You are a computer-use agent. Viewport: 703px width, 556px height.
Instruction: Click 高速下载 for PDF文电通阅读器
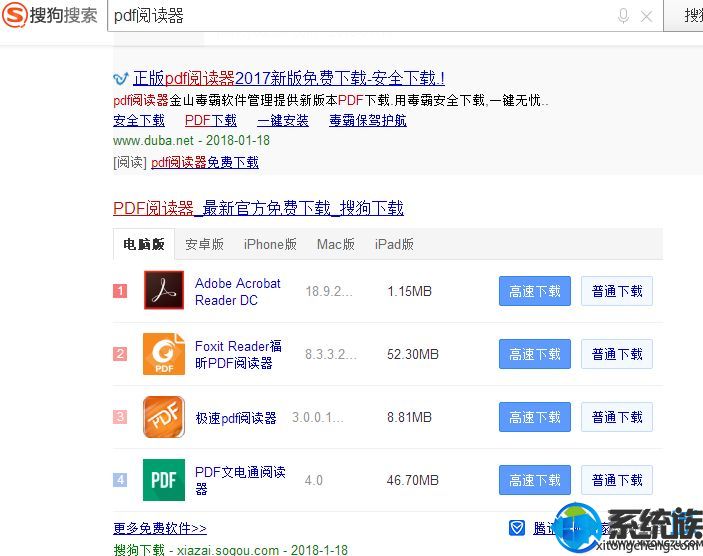[535, 480]
